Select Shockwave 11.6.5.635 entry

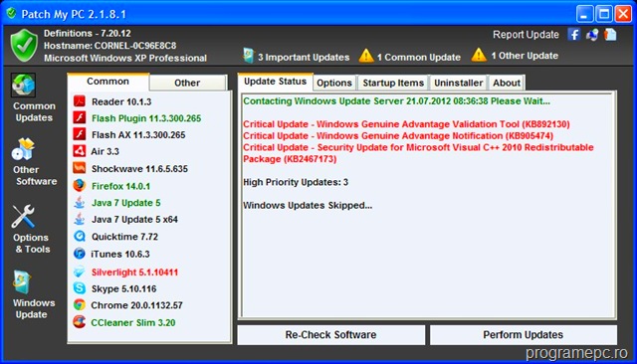click(x=139, y=169)
